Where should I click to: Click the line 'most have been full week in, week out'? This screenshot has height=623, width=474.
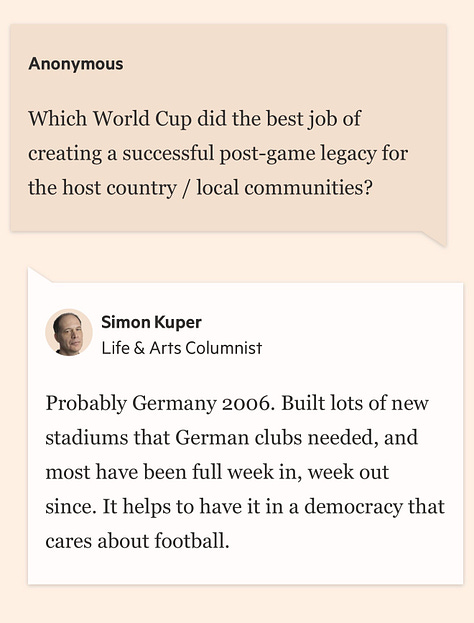[x=217, y=472]
